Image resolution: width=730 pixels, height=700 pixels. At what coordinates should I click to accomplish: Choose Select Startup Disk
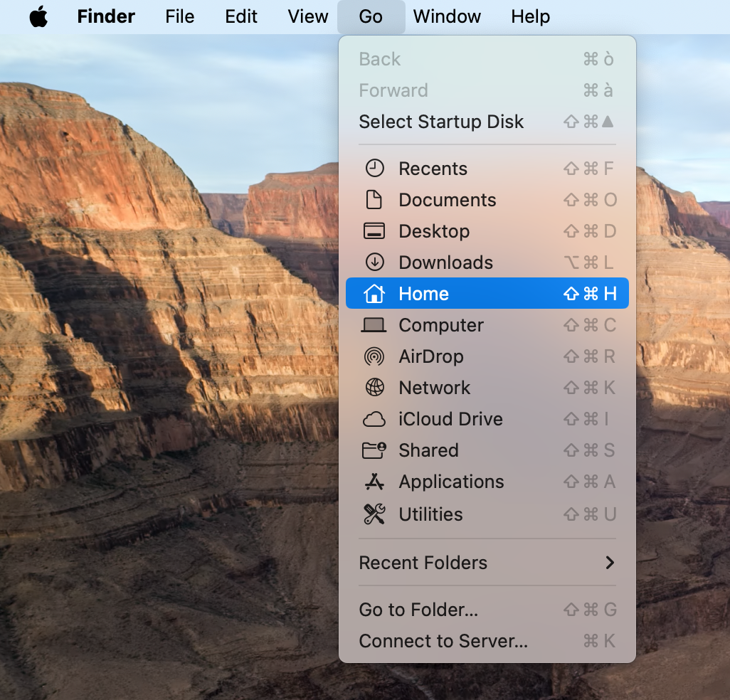(x=487, y=122)
